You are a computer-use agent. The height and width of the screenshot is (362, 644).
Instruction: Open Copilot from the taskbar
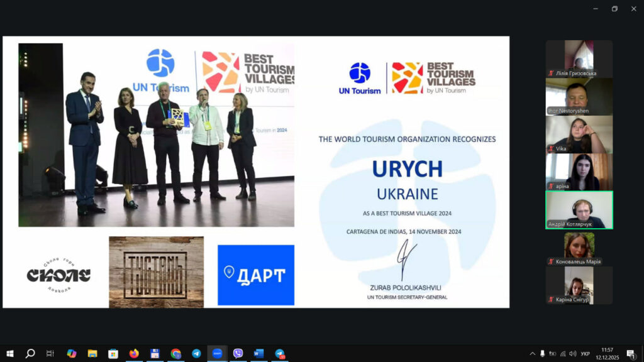(x=71, y=353)
